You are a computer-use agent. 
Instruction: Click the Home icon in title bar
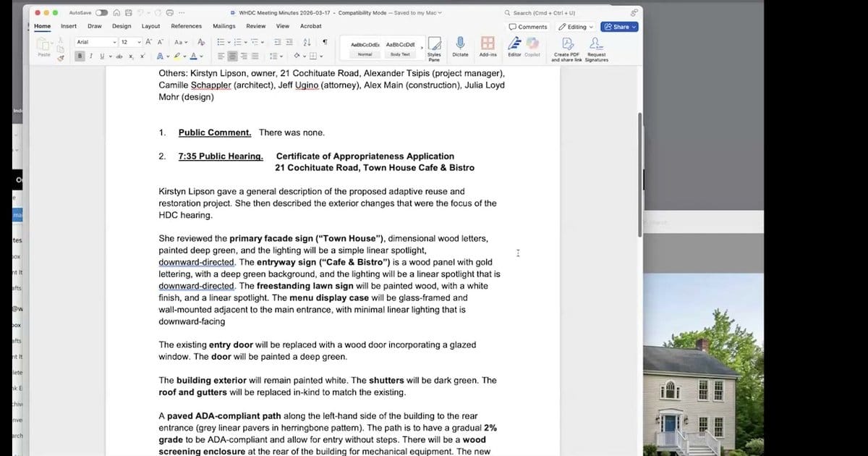pos(116,13)
